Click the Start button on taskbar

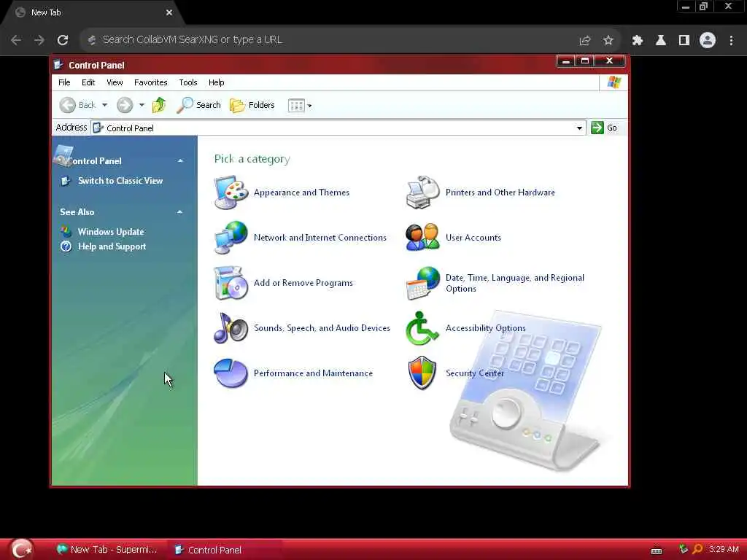pyautogui.click(x=21, y=549)
